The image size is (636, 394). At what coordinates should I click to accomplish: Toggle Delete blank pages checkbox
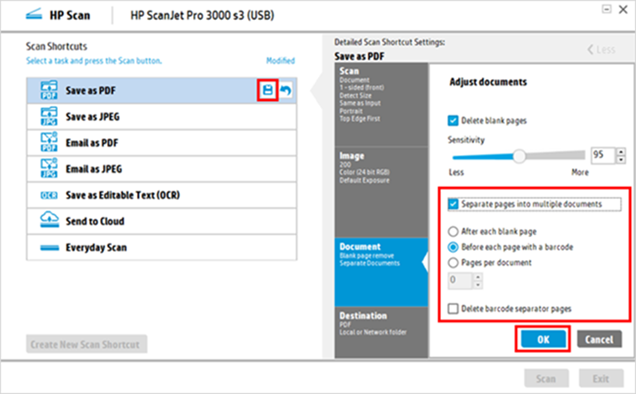pyautogui.click(x=453, y=121)
